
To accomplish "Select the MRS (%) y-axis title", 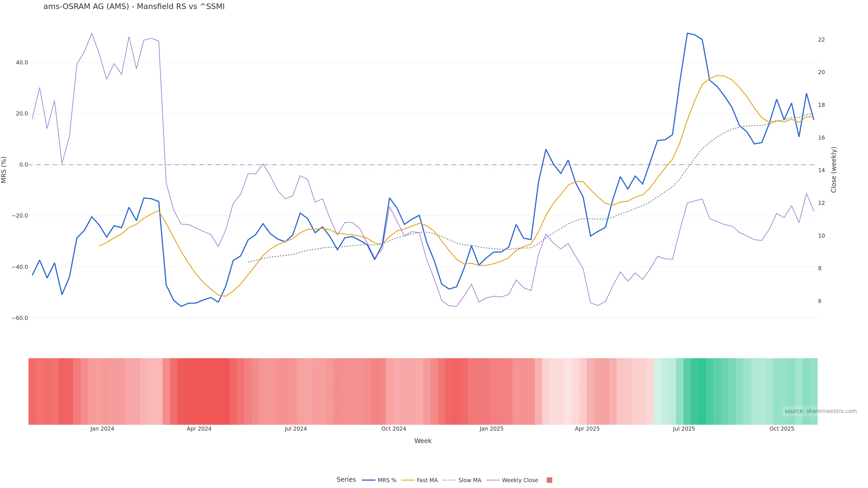I will tap(4, 170).
